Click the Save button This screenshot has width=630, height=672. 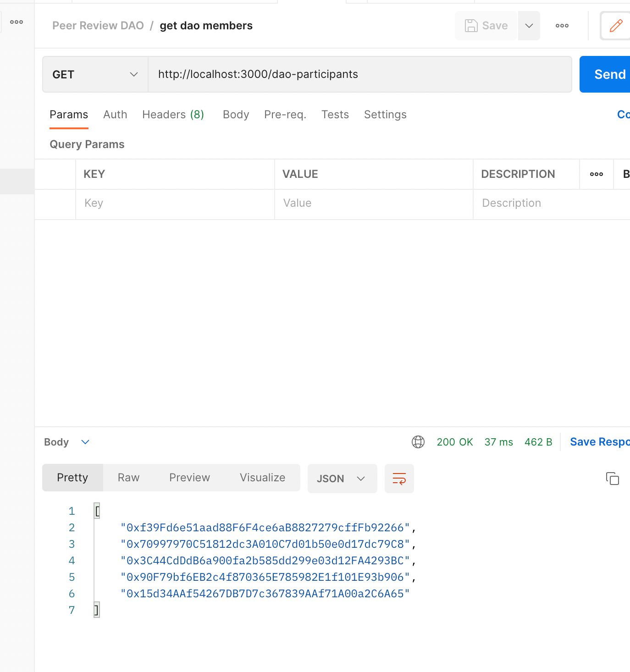click(486, 26)
